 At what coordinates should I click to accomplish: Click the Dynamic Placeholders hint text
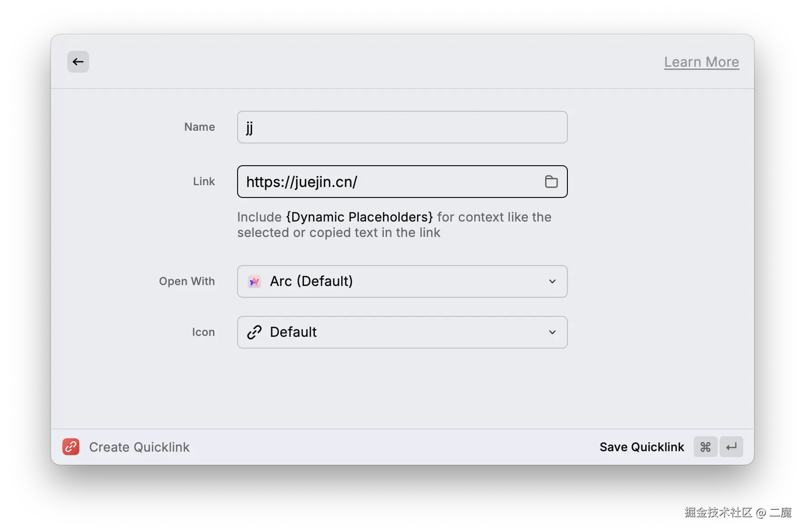(359, 217)
